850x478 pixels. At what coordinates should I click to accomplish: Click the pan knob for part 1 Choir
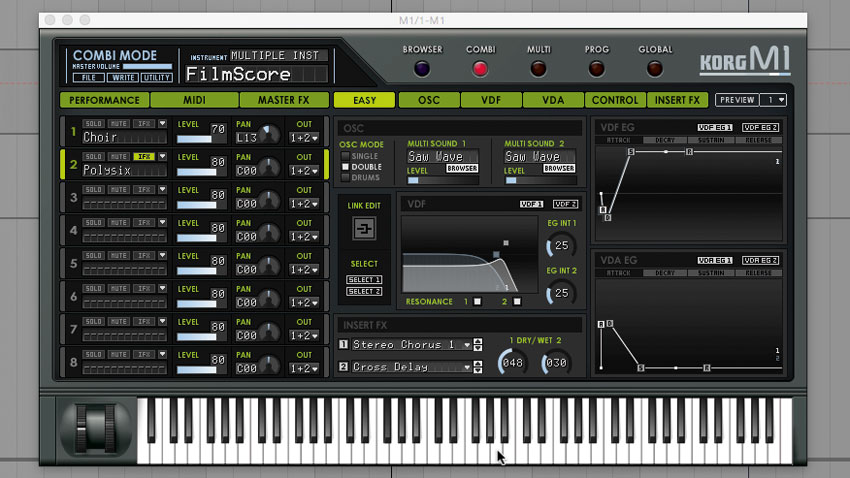269,134
